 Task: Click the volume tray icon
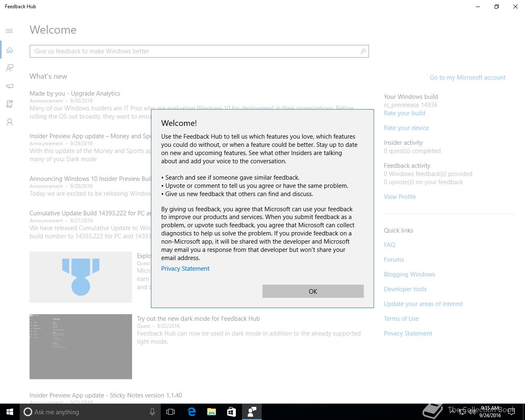[x=472, y=412]
